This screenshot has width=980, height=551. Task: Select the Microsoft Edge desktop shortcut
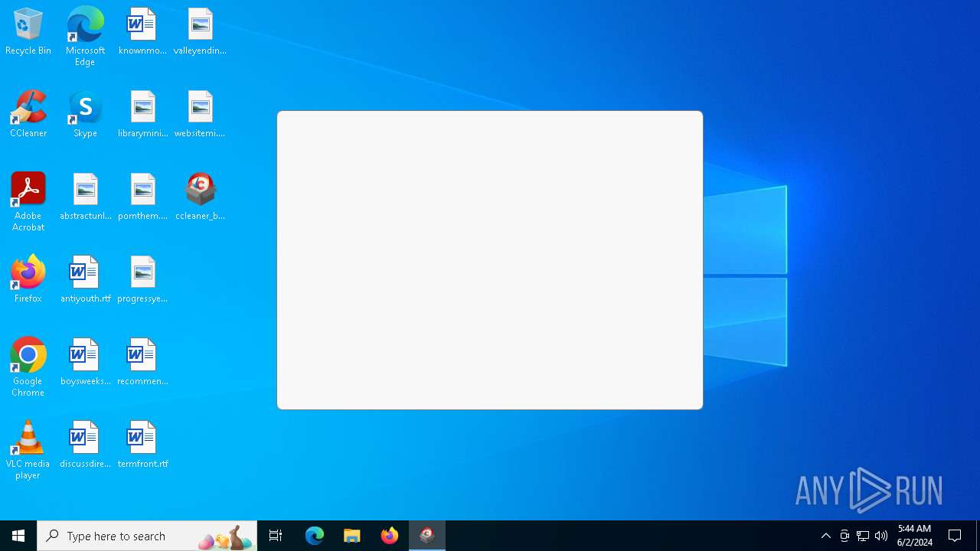click(85, 37)
